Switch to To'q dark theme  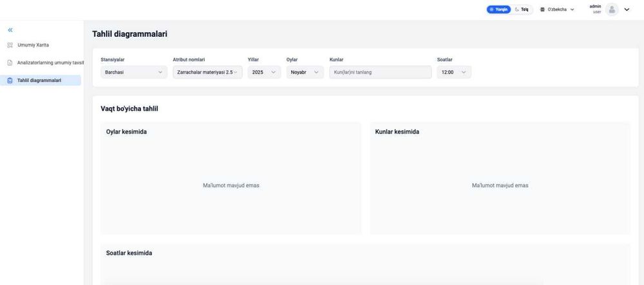point(522,10)
